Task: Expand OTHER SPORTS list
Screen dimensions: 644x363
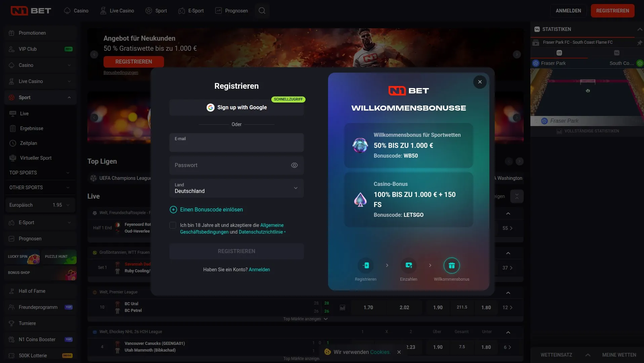Action: click(x=68, y=188)
